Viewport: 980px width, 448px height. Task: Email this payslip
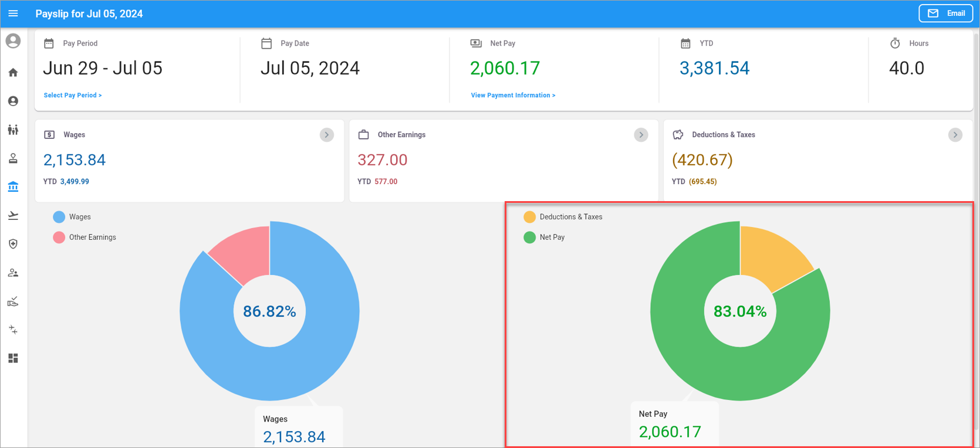click(x=946, y=13)
